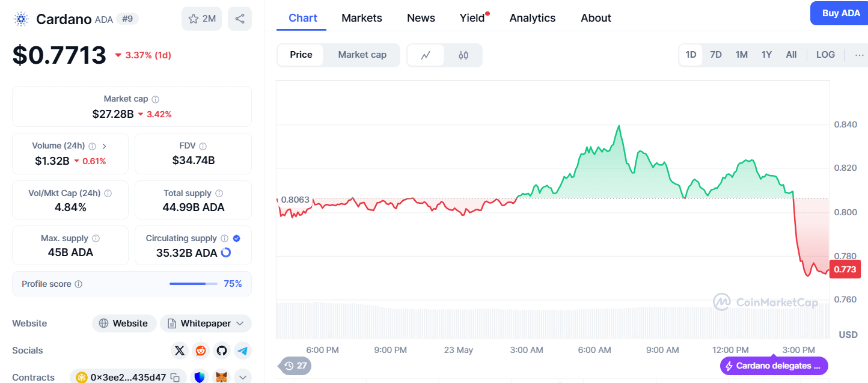Click the circulating supply progress ring
This screenshot has width=868, height=383.
point(226,253)
